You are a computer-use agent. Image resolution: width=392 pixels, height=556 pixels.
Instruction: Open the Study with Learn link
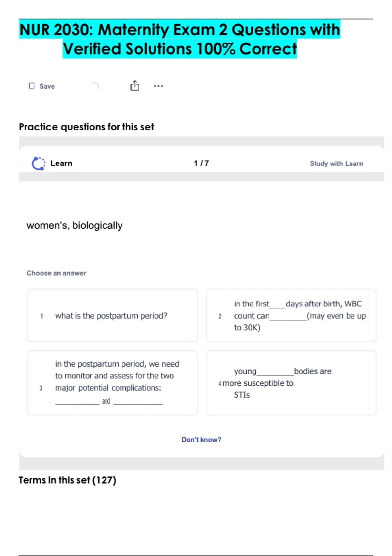pyautogui.click(x=336, y=164)
